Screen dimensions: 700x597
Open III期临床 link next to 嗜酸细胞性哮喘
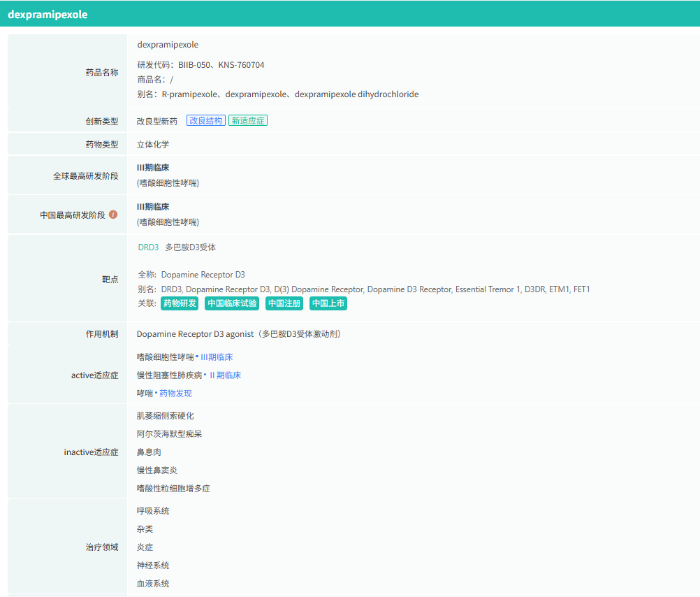pyautogui.click(x=217, y=357)
